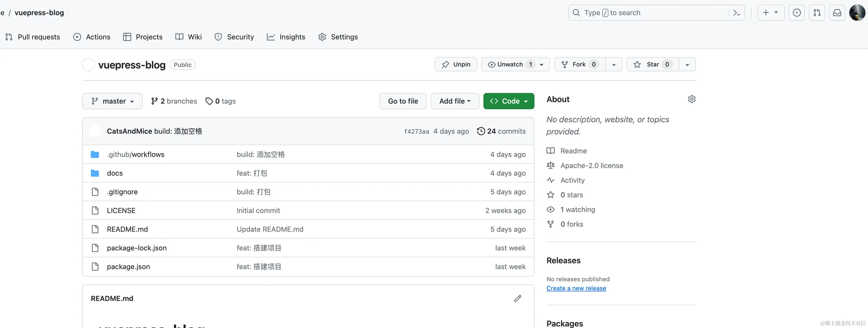This screenshot has width=868, height=328.
Task: Click the commit history clock icon
Action: pyautogui.click(x=481, y=131)
